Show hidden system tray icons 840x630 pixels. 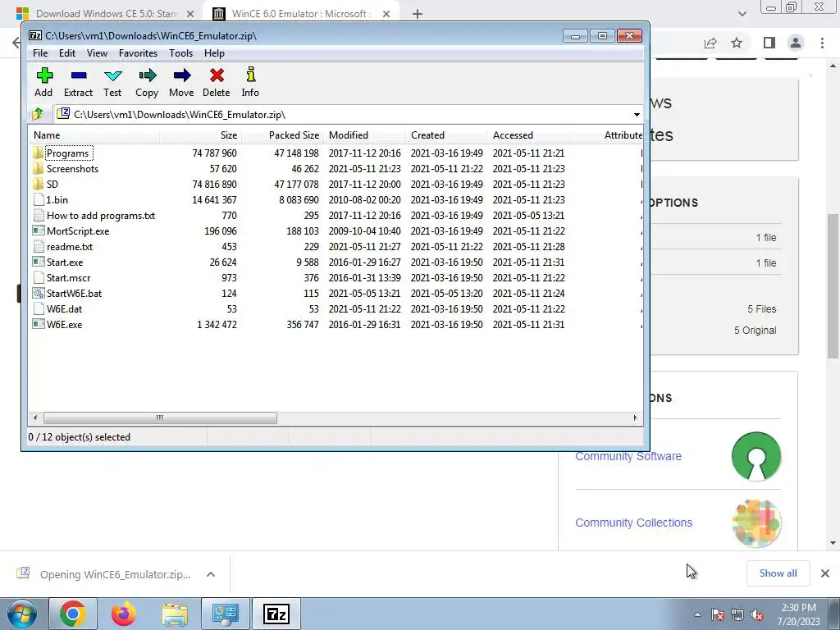tap(697, 614)
